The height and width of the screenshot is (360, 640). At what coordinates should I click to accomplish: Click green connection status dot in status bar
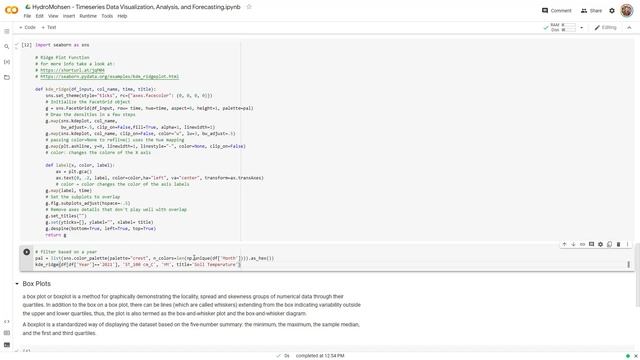[x=628, y=356]
